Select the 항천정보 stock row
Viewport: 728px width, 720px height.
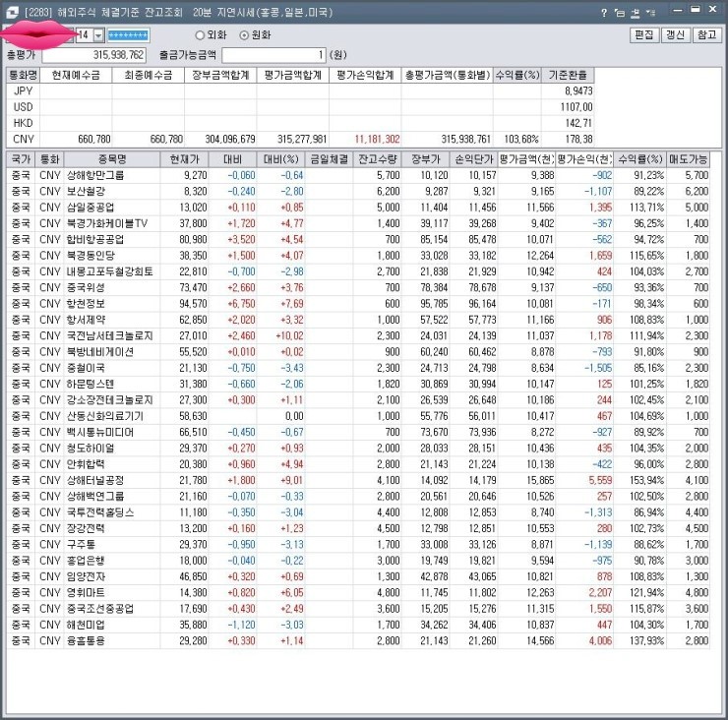[358, 304]
